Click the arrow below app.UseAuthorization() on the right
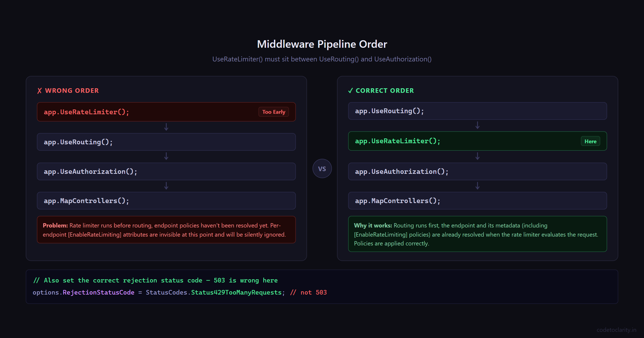Screen dimensions: 644x338 tap(478, 186)
